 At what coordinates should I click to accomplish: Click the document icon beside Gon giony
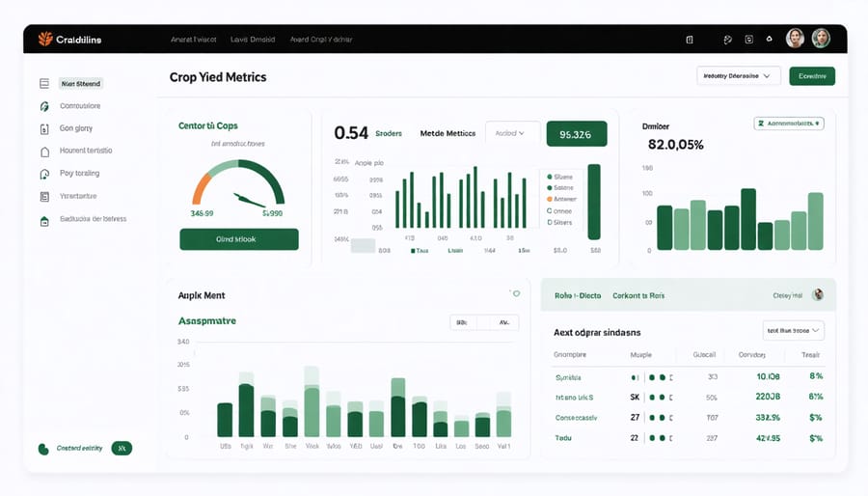tap(44, 129)
